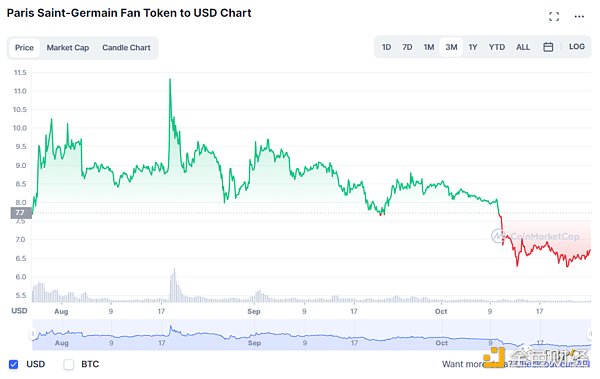Choose the 1M time range
Image resolution: width=600 pixels, height=379 pixels.
[x=429, y=47]
